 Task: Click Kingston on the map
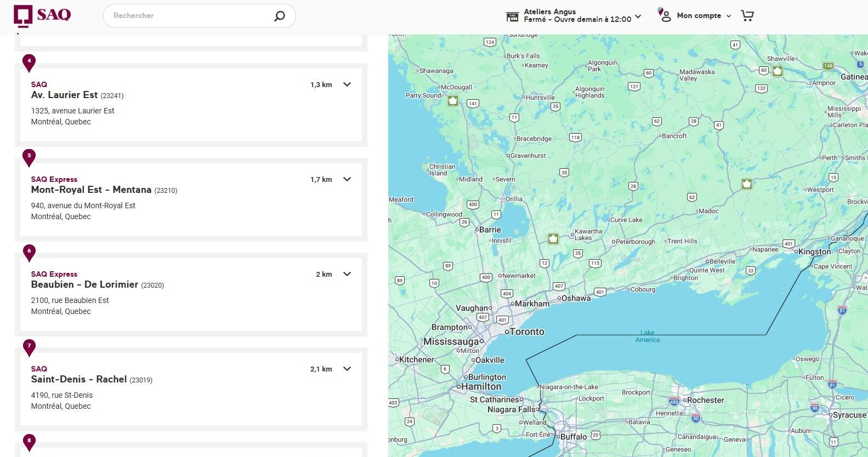[814, 252]
